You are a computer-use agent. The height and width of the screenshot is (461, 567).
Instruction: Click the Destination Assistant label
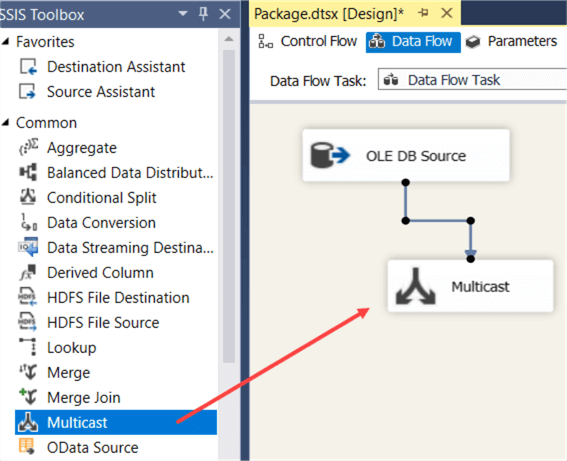pos(116,67)
